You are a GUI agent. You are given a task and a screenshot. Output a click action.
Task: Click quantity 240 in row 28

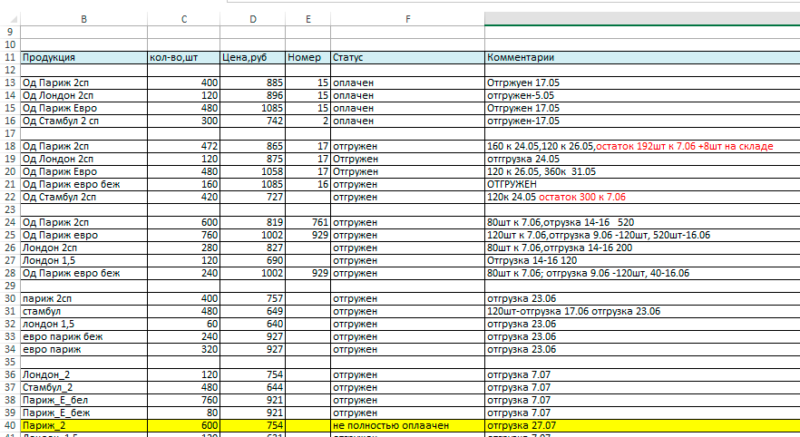tap(184, 273)
